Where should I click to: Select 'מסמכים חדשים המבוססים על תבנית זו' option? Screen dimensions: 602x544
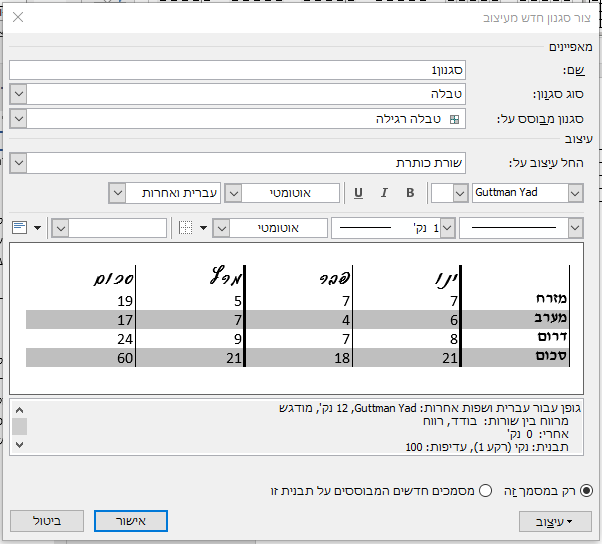[485, 491]
